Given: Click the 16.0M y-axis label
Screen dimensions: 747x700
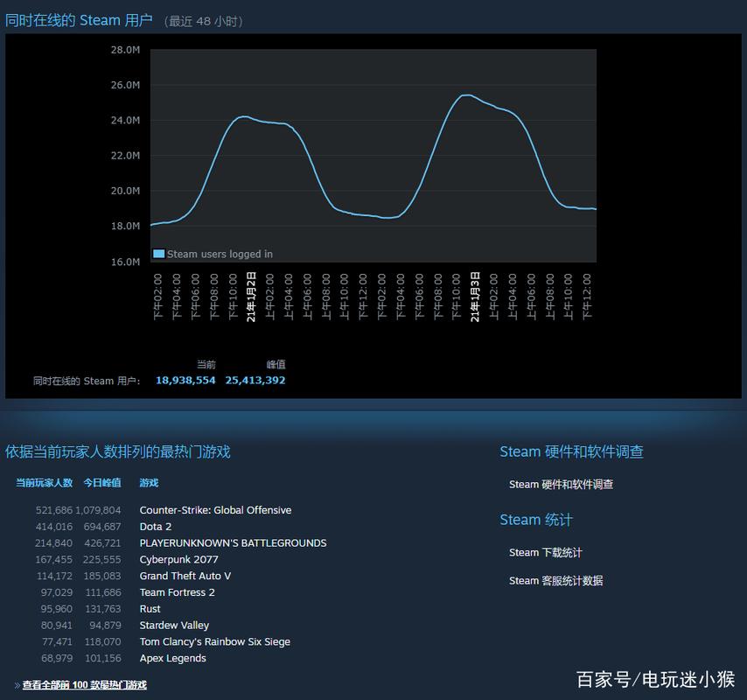Looking at the screenshot, I should point(125,262).
